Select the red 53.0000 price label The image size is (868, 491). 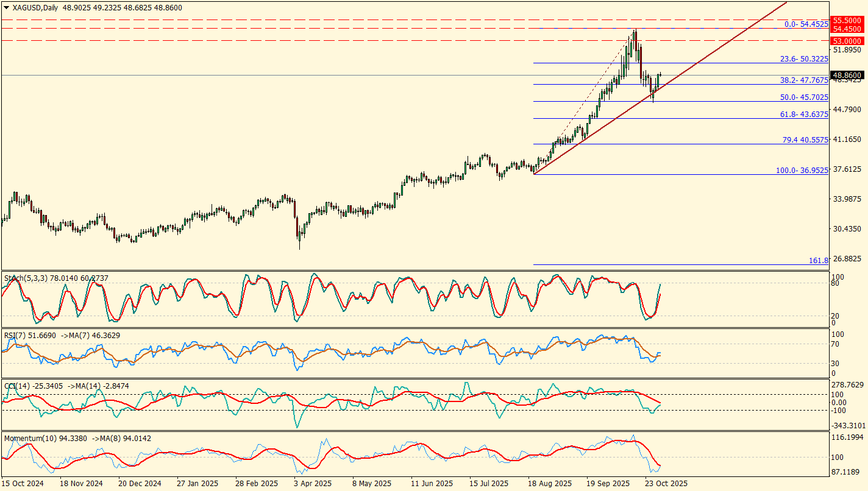pos(847,41)
